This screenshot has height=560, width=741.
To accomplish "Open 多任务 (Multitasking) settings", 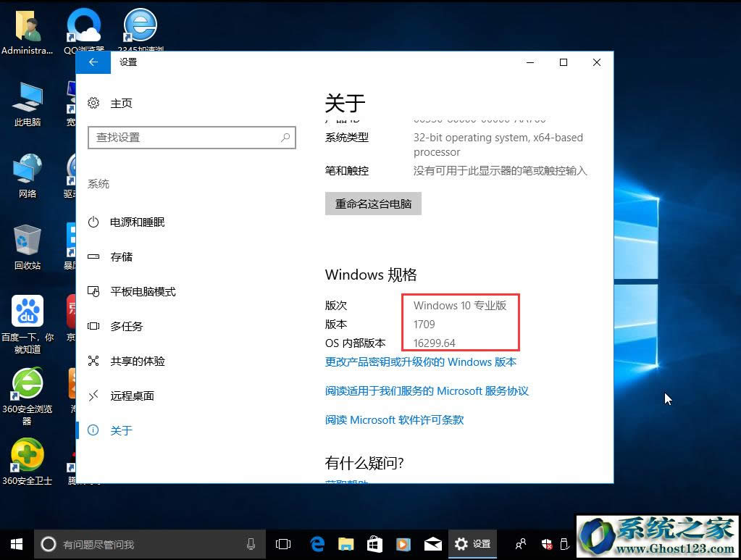I will 126,327.
